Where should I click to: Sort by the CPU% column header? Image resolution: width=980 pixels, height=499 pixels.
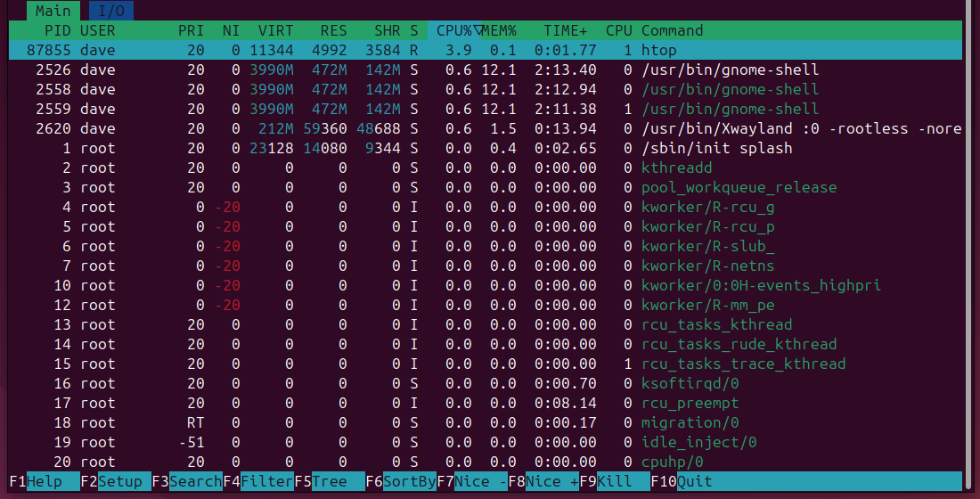454,30
